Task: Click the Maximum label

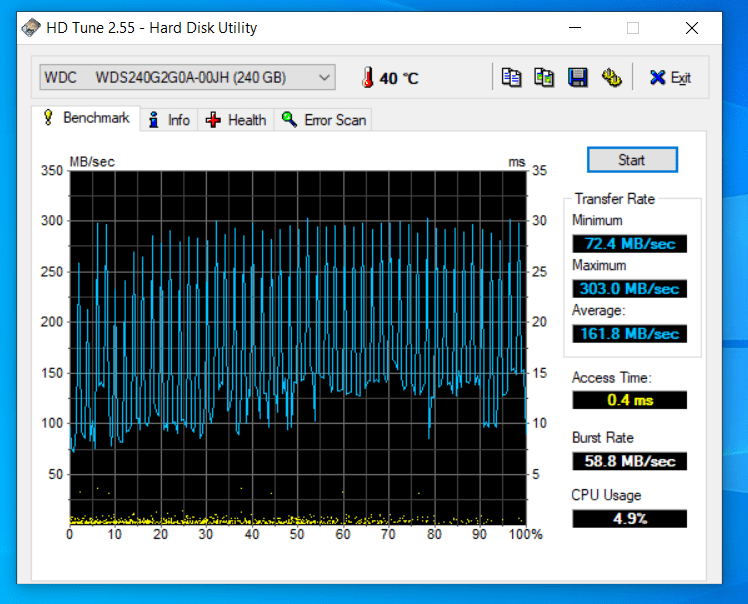Action: [x=599, y=265]
